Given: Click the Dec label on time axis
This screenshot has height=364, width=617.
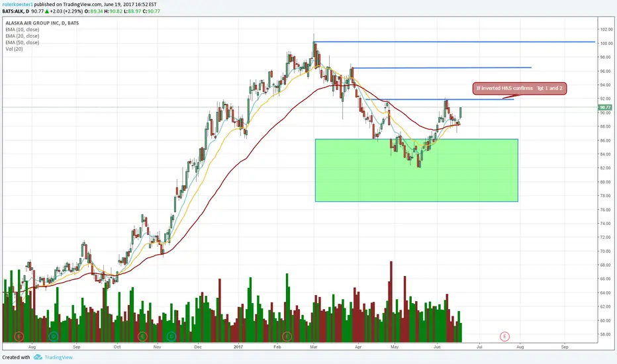Looking at the screenshot, I should 198,347.
